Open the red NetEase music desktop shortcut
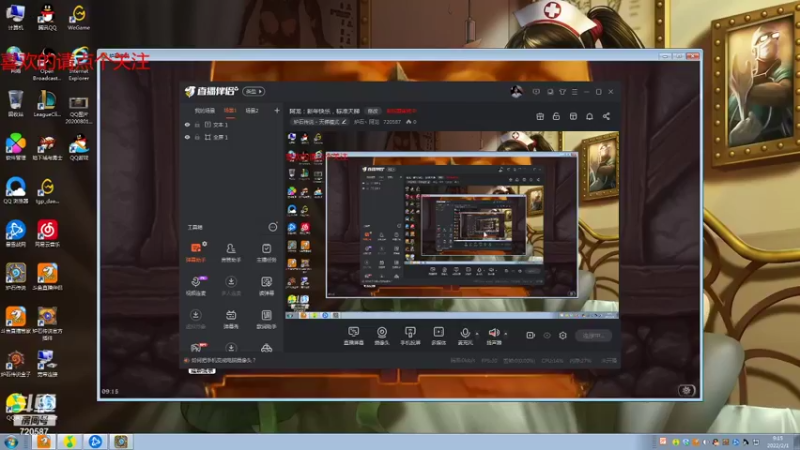Screen dimensions: 800x450 click(47, 234)
